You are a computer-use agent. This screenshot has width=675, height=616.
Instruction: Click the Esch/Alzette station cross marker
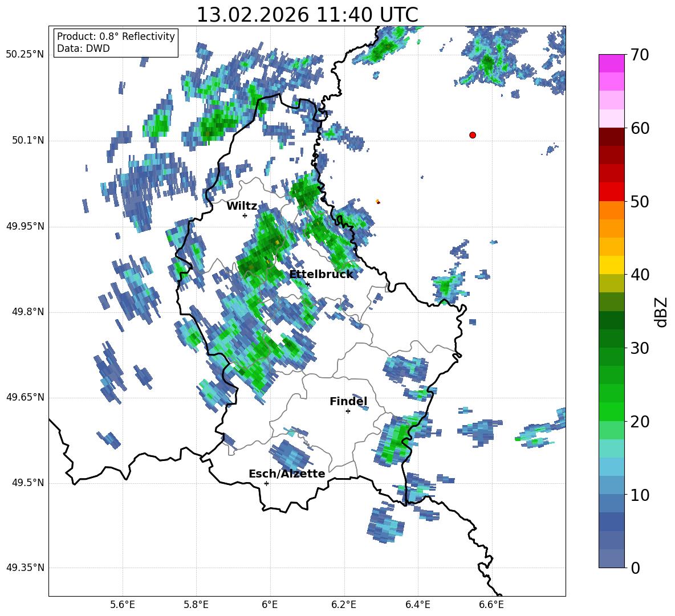[266, 483]
